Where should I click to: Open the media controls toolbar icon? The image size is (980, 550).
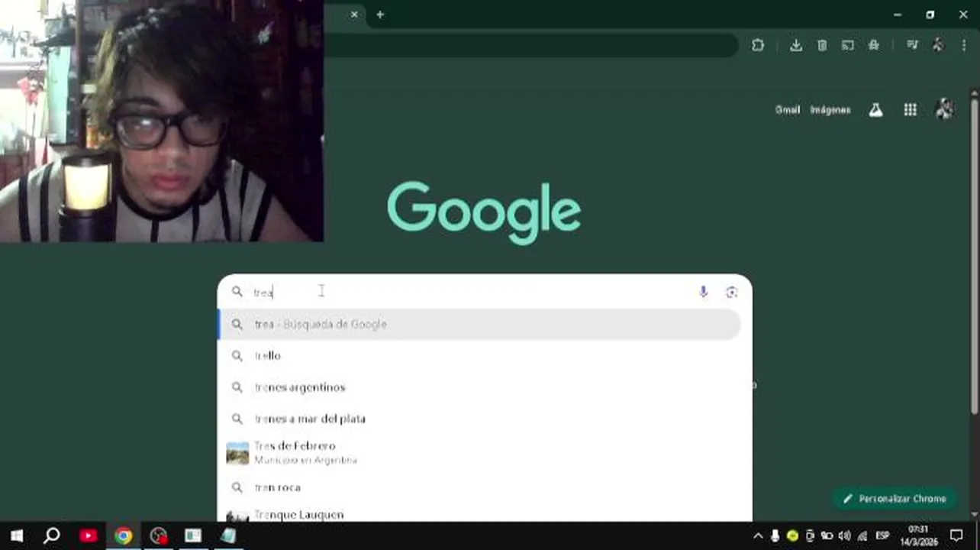click(912, 45)
